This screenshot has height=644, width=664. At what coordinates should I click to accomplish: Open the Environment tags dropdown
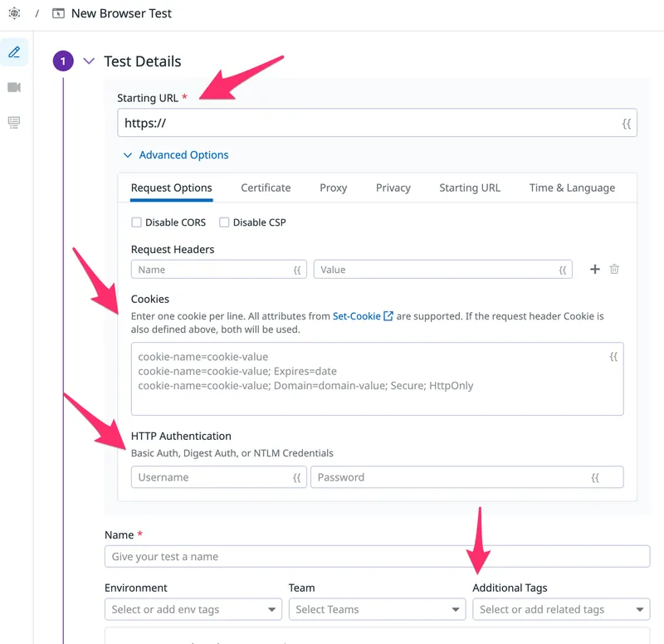tap(193, 610)
